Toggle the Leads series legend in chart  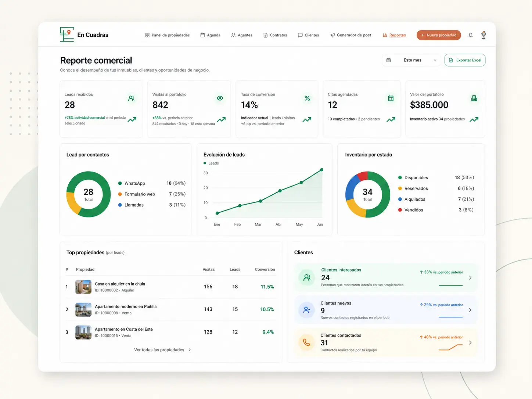click(x=211, y=163)
